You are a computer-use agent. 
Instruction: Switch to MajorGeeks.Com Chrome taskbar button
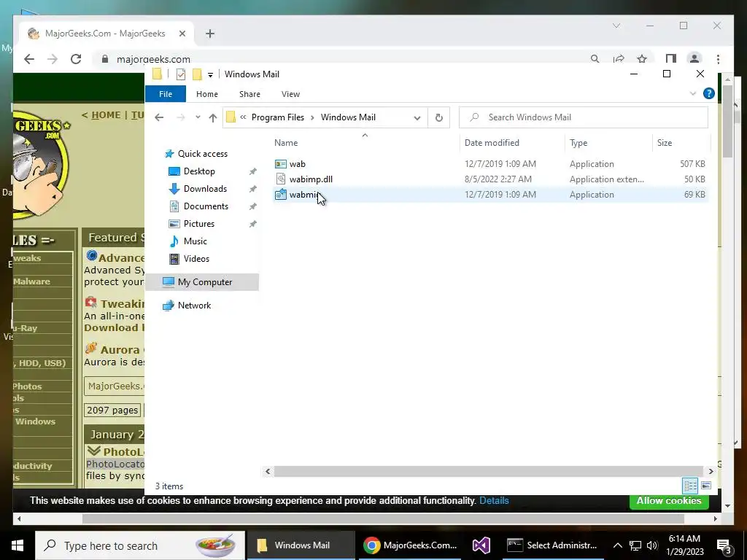[x=409, y=545]
